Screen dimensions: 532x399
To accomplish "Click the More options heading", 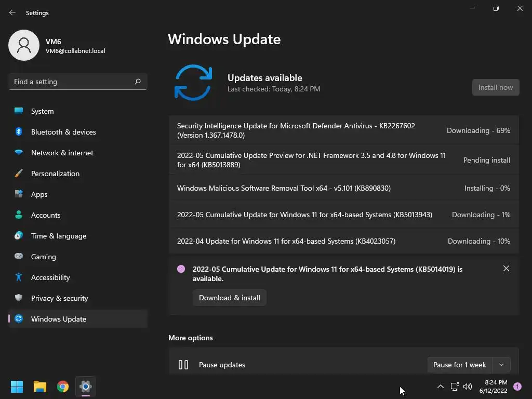I will 191,338.
